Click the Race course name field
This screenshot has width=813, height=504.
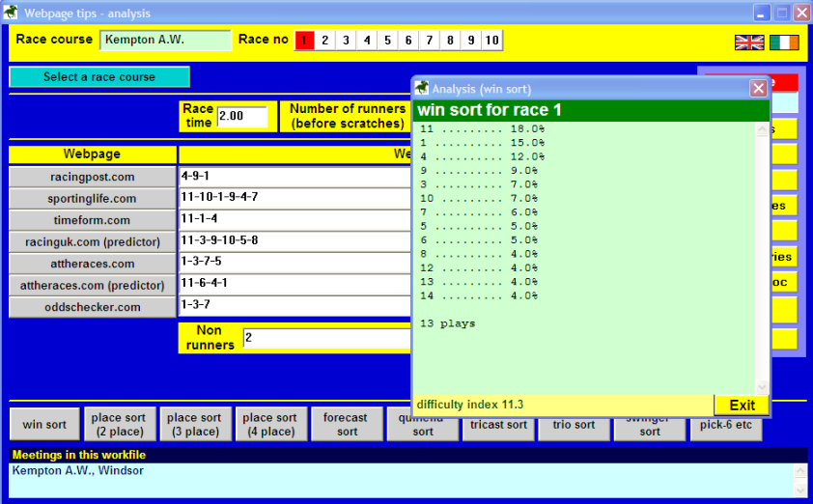pyautogui.click(x=165, y=41)
